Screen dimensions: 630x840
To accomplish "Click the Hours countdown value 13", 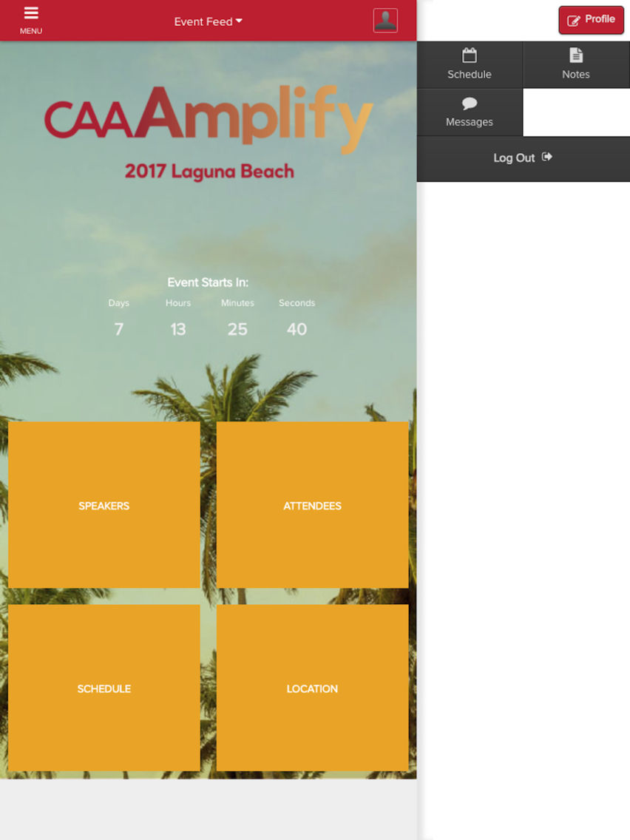I will click(x=178, y=329).
